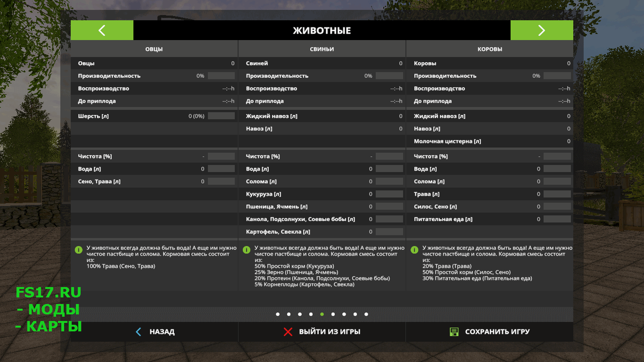Click the Овцы count row label
Viewport: 644px width, 362px height.
[x=86, y=63]
